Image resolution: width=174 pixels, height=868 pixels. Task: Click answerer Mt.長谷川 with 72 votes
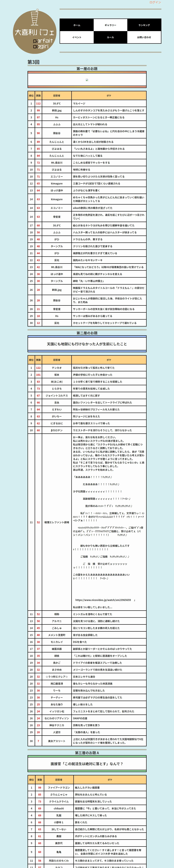pos(57,163)
